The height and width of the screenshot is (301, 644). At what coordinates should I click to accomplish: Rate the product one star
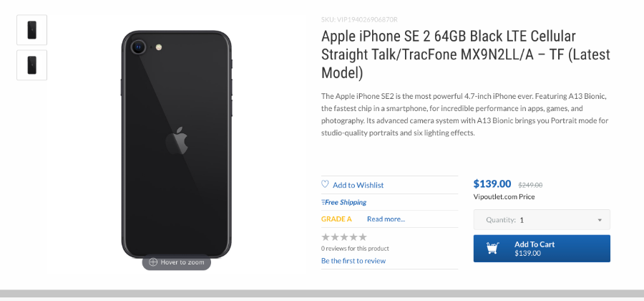coord(326,236)
